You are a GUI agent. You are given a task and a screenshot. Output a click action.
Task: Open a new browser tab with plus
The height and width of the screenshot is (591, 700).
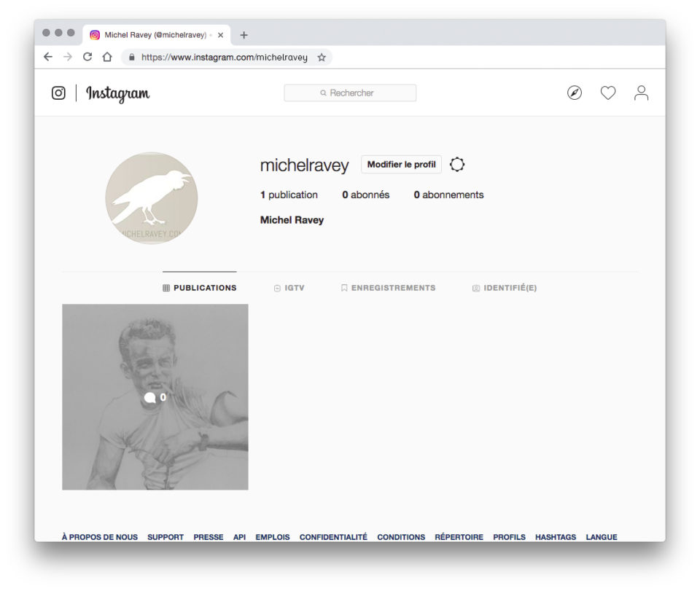click(x=244, y=35)
